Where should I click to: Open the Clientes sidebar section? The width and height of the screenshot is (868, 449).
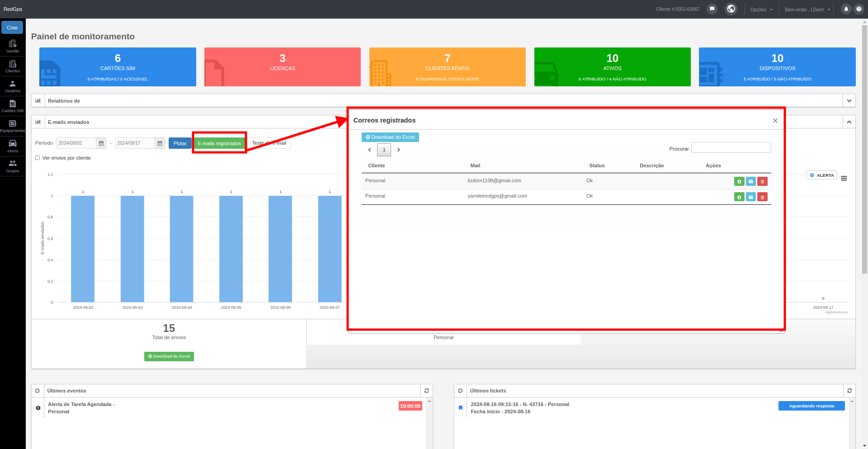pos(13,66)
